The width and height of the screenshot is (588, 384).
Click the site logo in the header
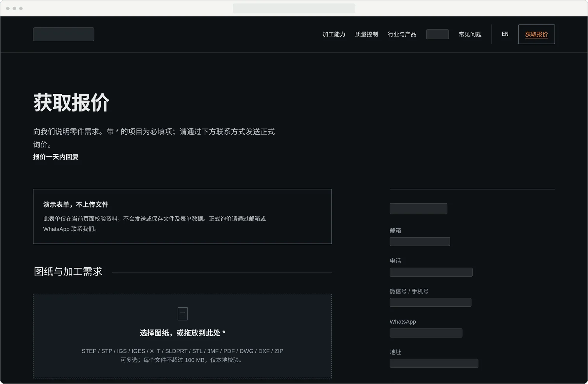(x=64, y=34)
